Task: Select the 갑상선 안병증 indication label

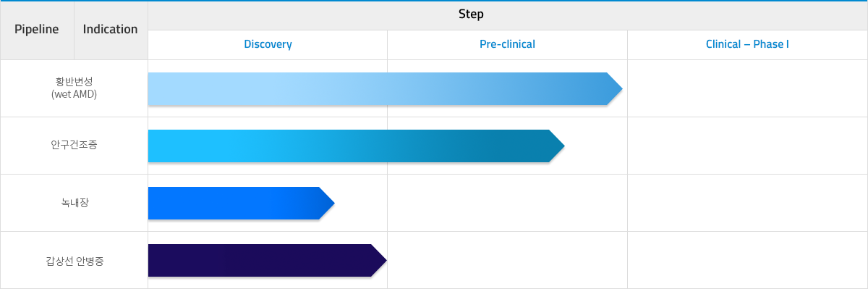Action: (x=75, y=260)
